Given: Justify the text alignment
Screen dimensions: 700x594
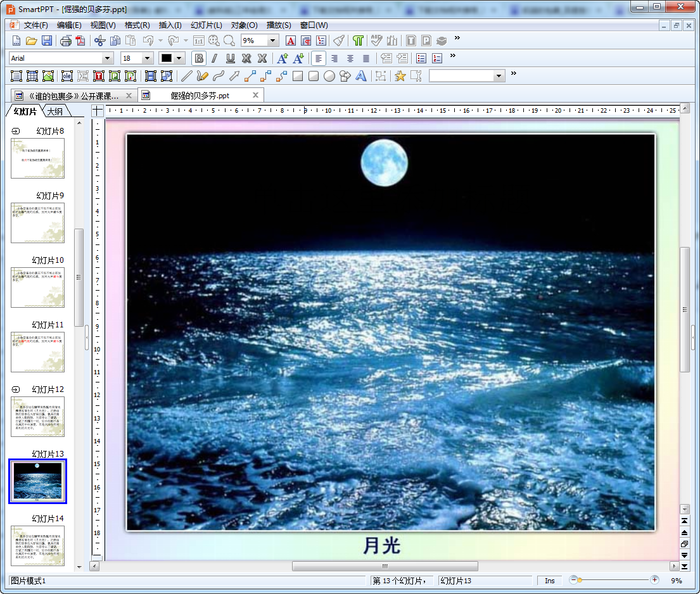Looking at the screenshot, I should click(366, 58).
